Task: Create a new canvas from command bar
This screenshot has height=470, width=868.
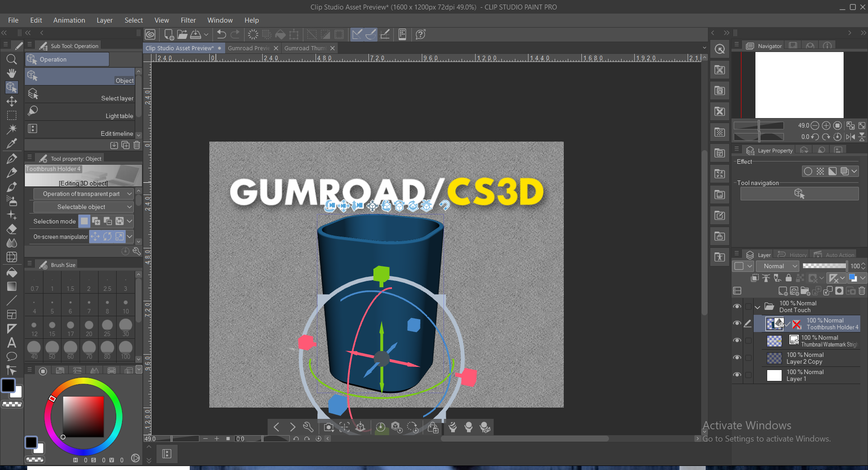Action: pos(169,34)
